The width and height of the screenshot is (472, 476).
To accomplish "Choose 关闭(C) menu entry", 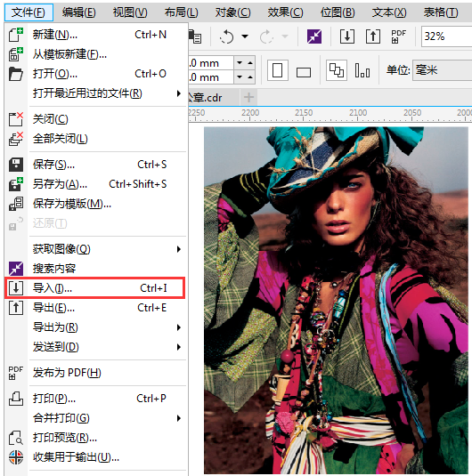I will [96, 119].
